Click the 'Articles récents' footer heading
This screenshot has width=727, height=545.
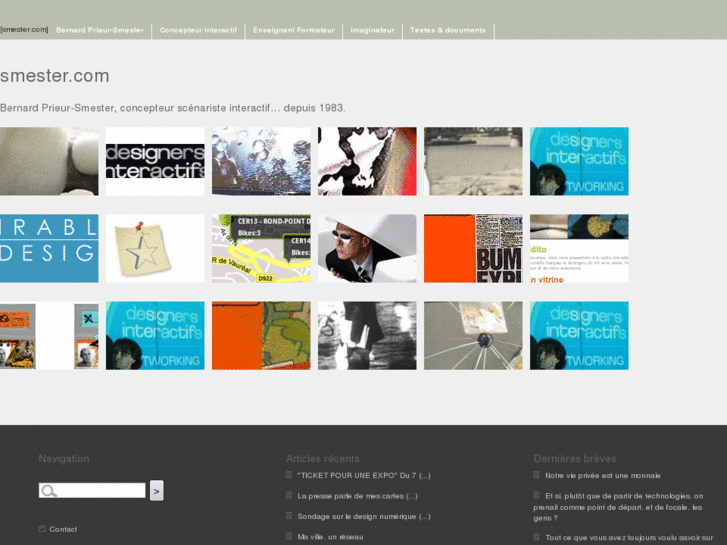point(323,459)
